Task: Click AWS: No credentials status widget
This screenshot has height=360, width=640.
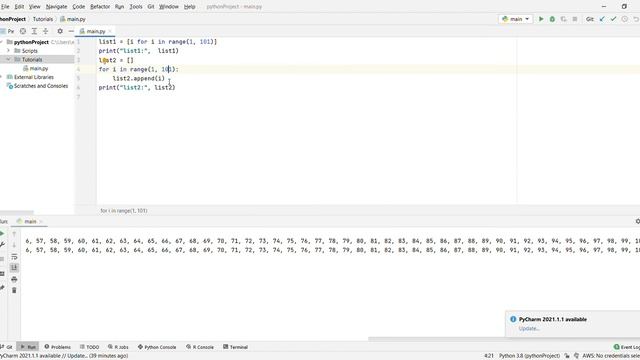Action: point(611,356)
